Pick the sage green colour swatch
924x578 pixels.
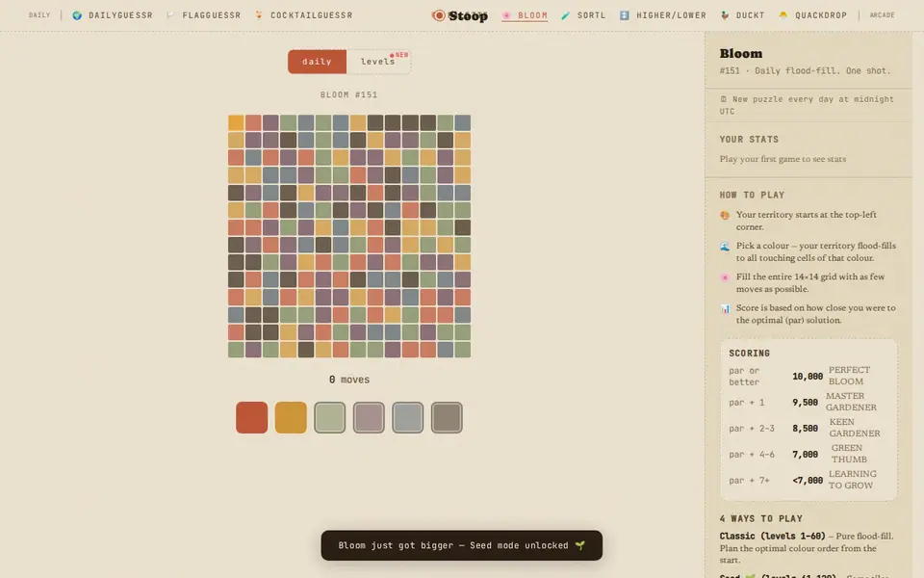[329, 417]
